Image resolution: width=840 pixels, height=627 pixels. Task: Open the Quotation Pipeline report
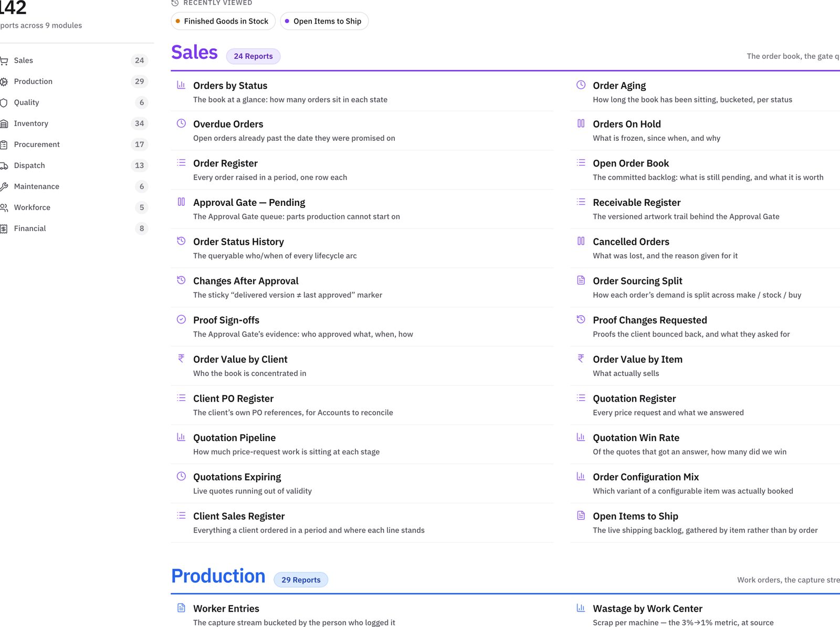click(x=362, y=444)
